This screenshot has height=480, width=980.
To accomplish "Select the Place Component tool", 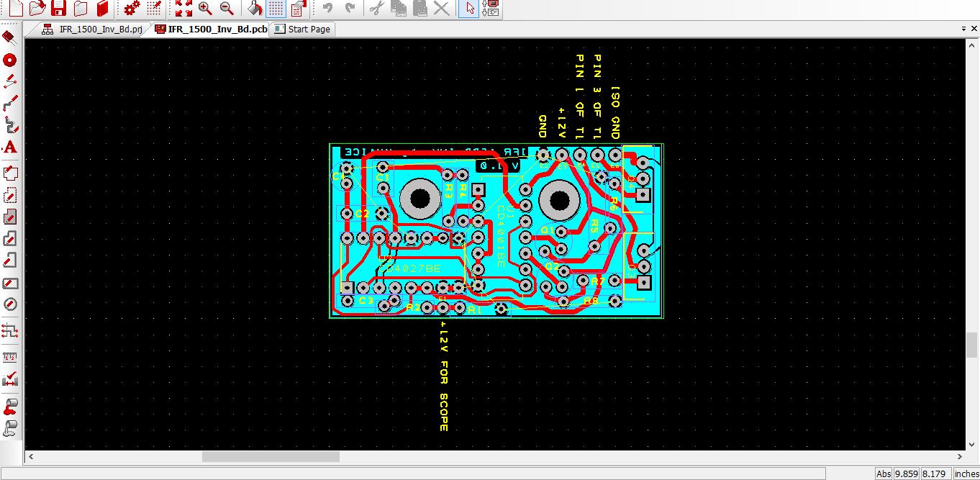I will click(10, 38).
